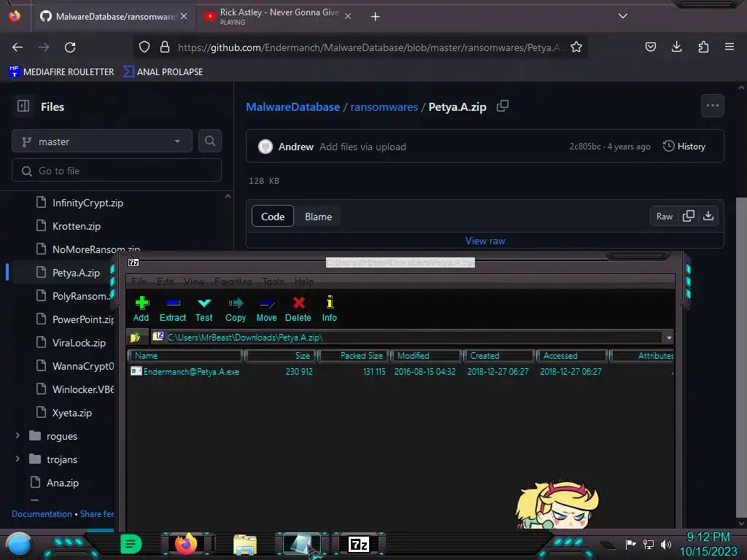Open the commit History link
This screenshot has height=560, width=747.
(x=684, y=146)
